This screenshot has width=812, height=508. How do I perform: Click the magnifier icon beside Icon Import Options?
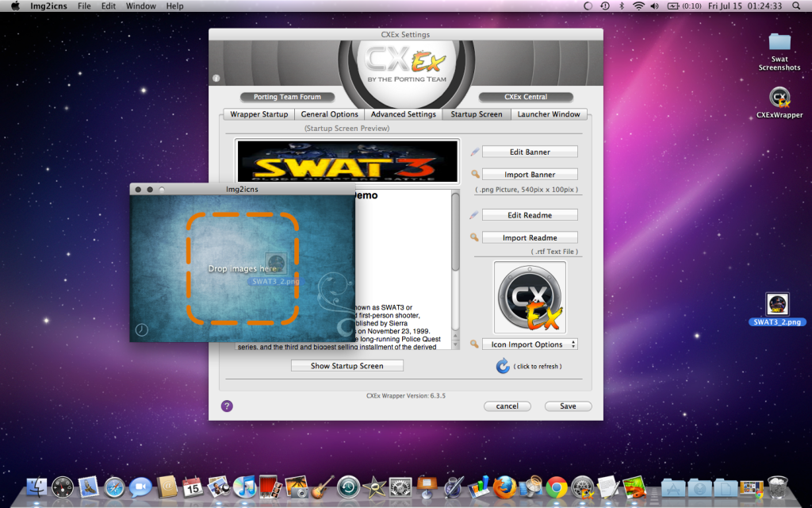tap(474, 344)
